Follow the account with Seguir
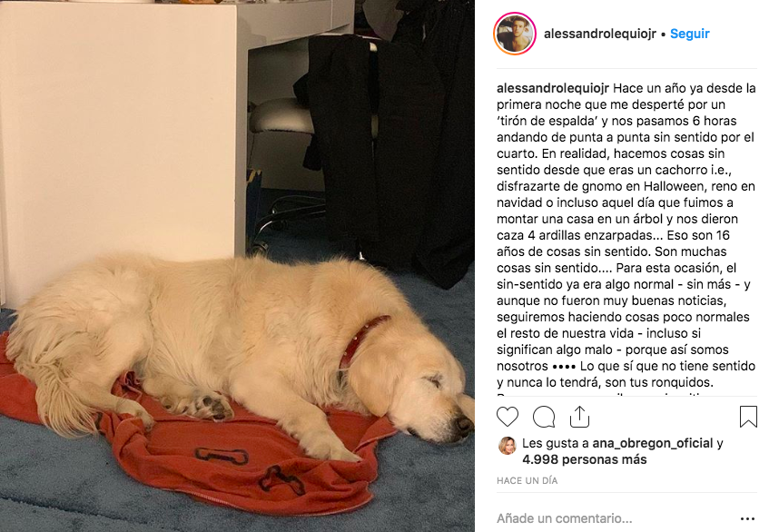The width and height of the screenshot is (779, 532). tap(690, 34)
